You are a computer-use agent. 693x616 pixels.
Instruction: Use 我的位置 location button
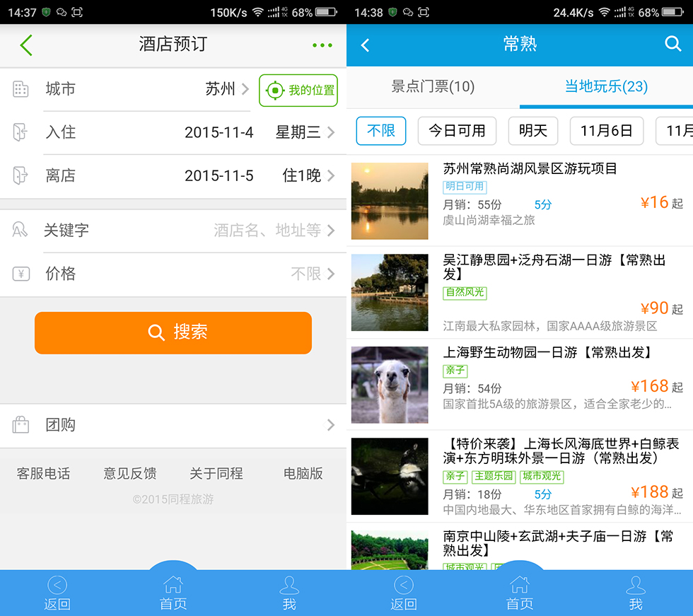298,90
